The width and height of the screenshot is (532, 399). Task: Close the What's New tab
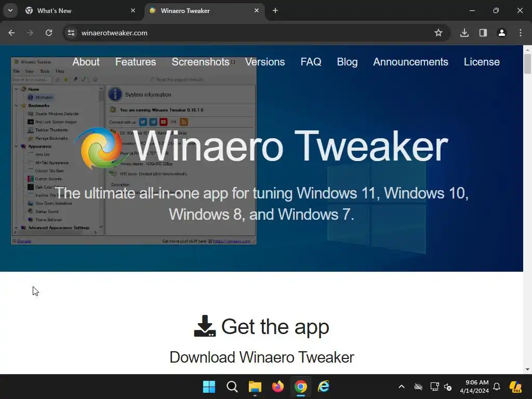[x=133, y=10]
